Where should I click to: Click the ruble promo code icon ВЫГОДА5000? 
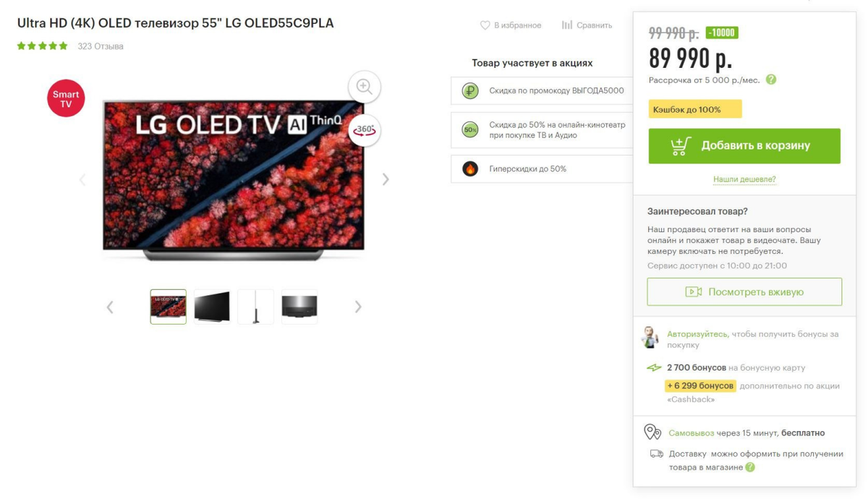(x=470, y=91)
